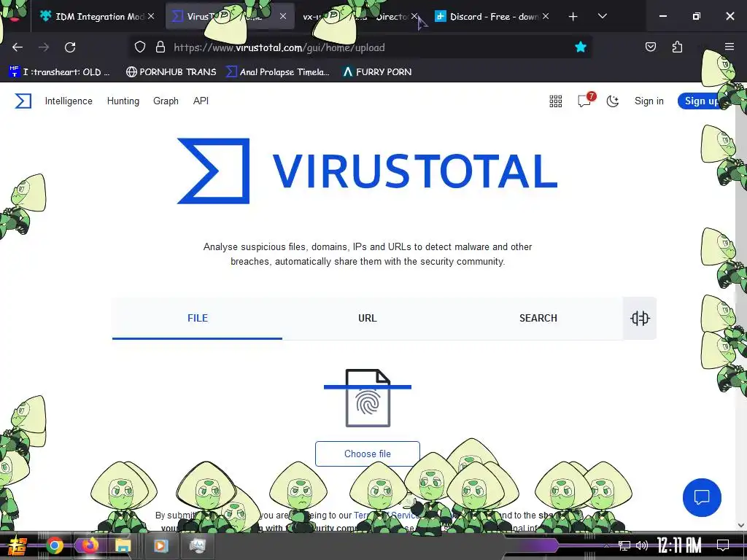Select the FILE tab
The height and width of the screenshot is (560, 747).
tap(197, 318)
